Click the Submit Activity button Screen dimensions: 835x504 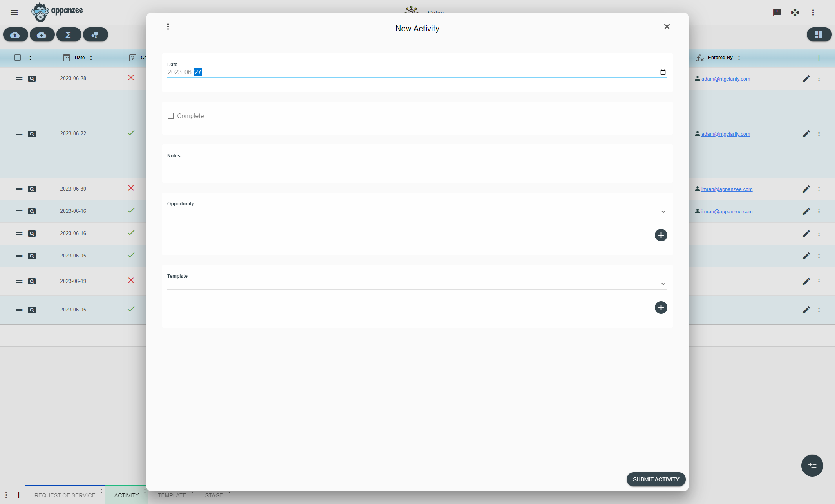coord(656,479)
